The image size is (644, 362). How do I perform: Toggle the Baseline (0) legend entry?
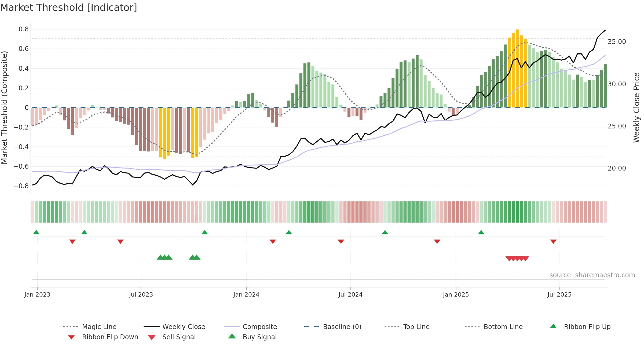pos(333,327)
